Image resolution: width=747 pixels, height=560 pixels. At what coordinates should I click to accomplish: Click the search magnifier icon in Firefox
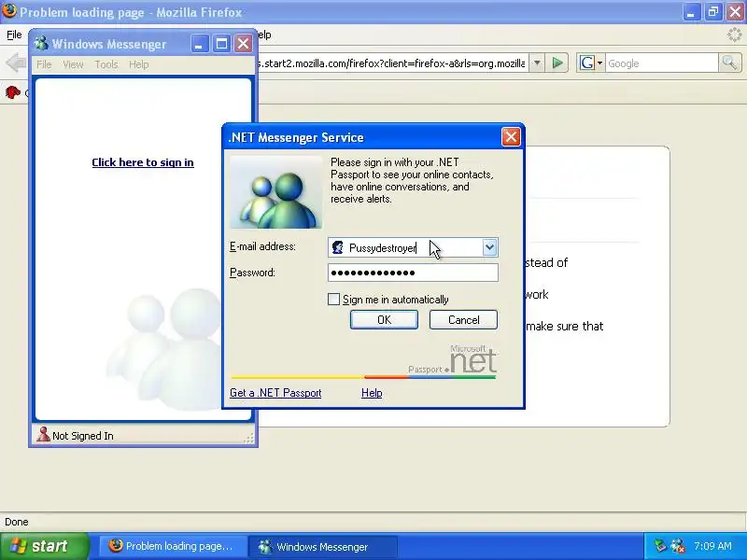coord(729,63)
